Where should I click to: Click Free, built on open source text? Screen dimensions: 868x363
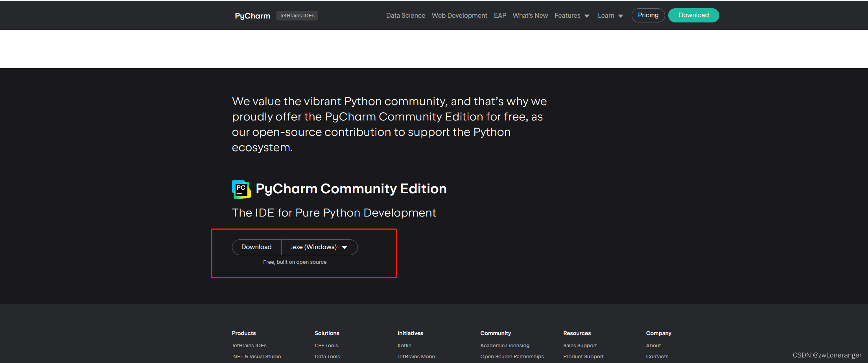[x=295, y=262]
